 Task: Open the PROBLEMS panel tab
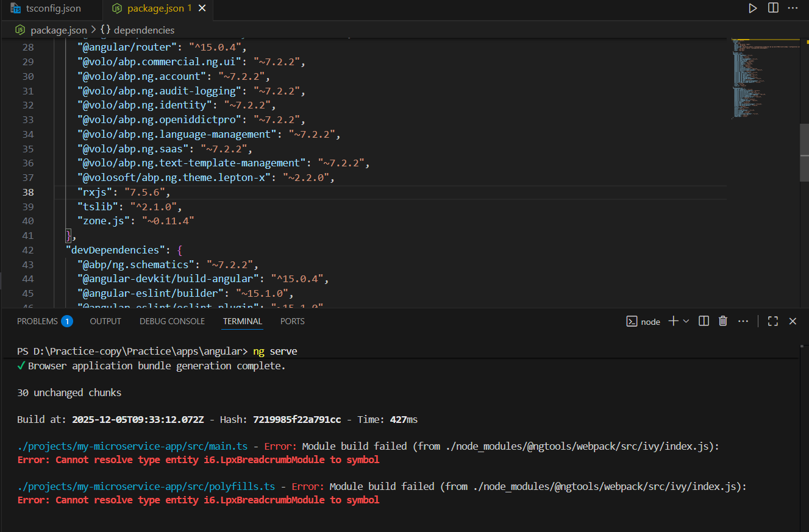click(37, 321)
